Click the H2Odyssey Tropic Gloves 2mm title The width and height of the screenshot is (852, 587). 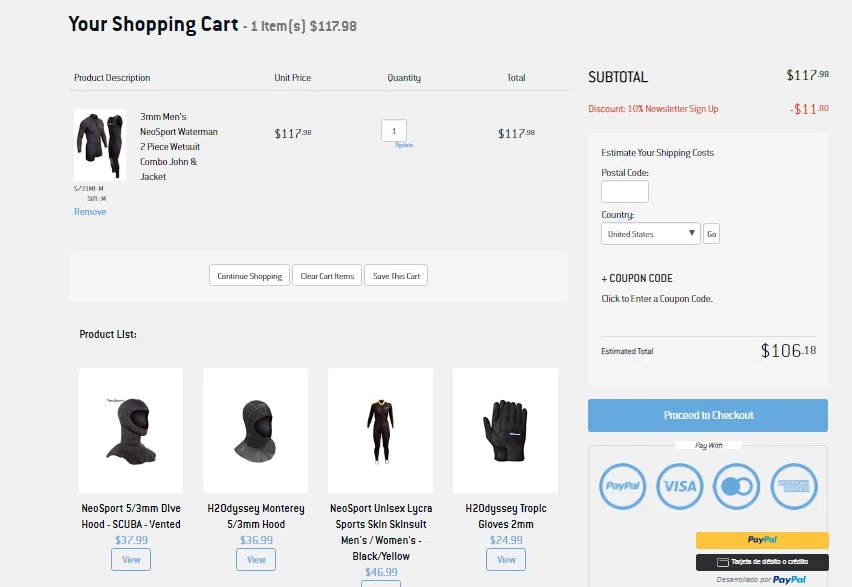click(x=506, y=516)
